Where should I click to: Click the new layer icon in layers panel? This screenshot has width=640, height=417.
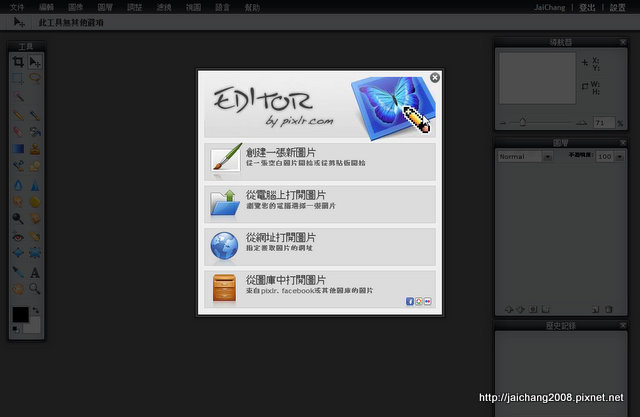[596, 309]
